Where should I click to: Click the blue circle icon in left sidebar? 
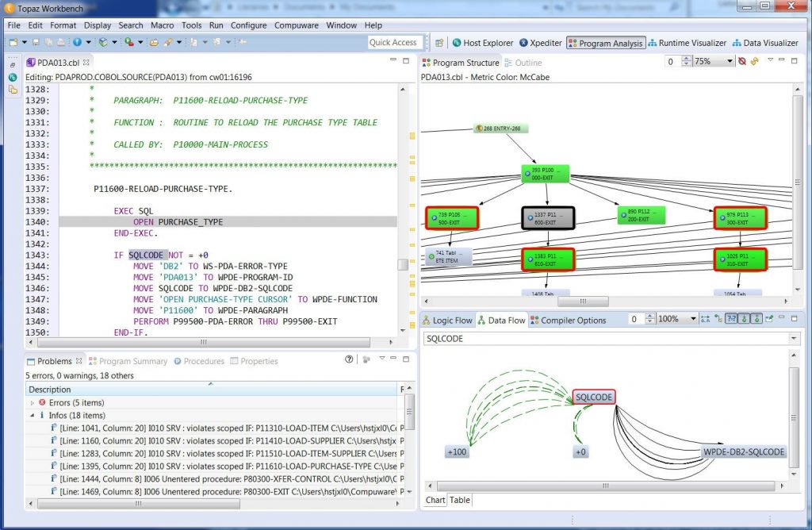point(13,77)
